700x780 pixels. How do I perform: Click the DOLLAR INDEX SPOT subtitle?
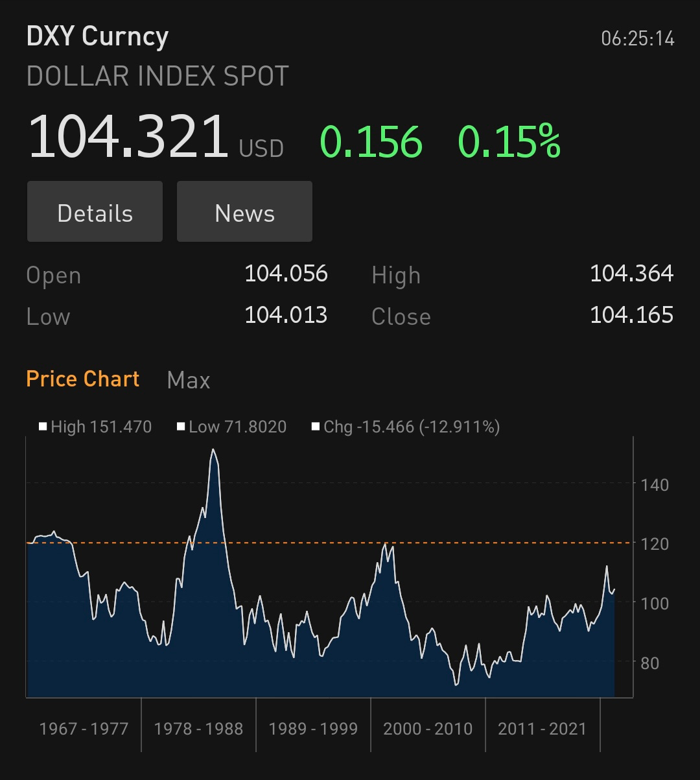pos(157,77)
